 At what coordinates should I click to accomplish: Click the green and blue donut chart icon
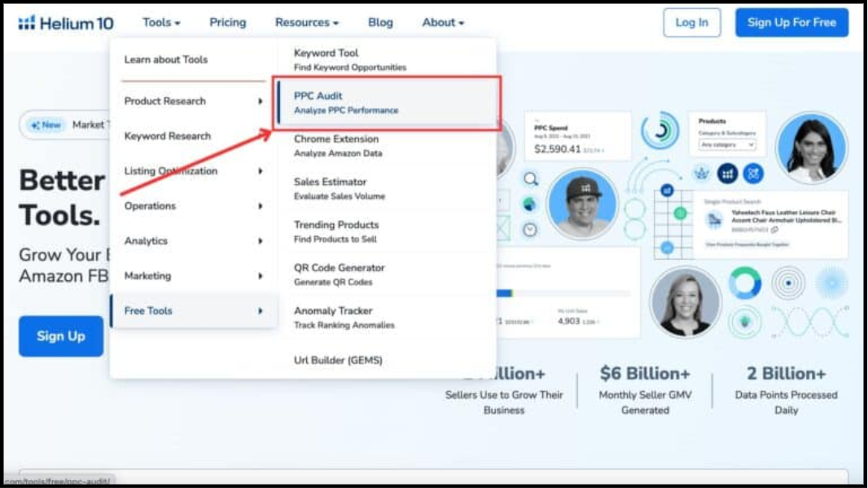click(x=744, y=284)
